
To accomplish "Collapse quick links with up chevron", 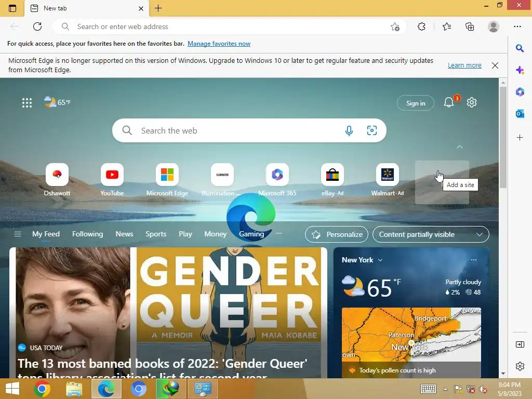I will point(460,147).
